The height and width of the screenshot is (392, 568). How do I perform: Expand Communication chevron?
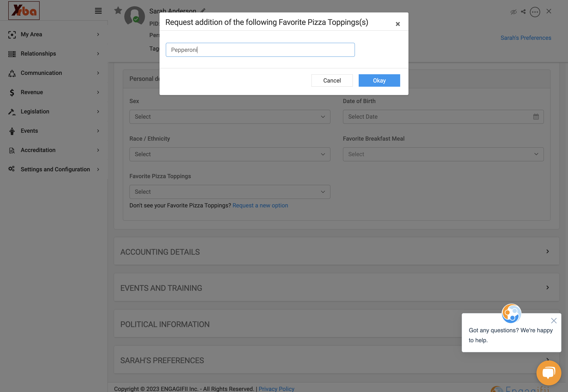[x=98, y=73]
